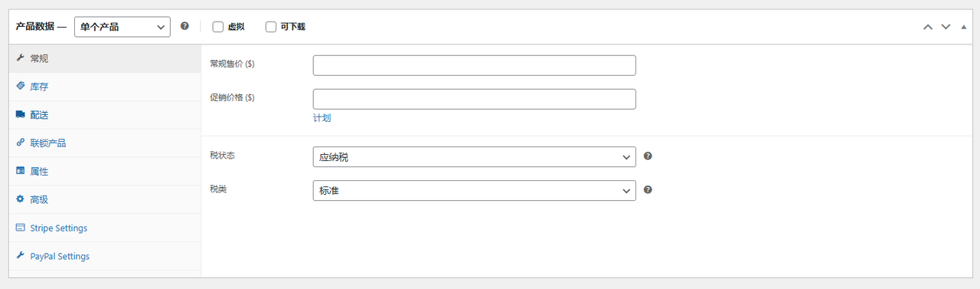Open the 单个产品 product type dropdown
The image size is (980, 289).
click(x=122, y=27)
